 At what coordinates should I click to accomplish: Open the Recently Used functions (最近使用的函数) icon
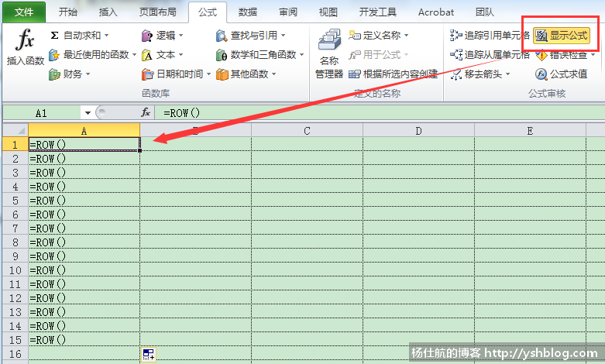(x=54, y=55)
